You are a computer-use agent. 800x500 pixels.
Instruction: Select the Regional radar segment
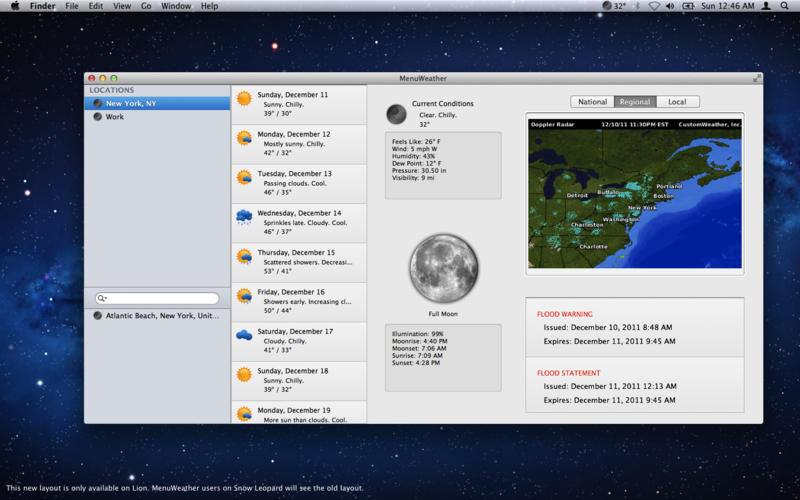tap(635, 102)
